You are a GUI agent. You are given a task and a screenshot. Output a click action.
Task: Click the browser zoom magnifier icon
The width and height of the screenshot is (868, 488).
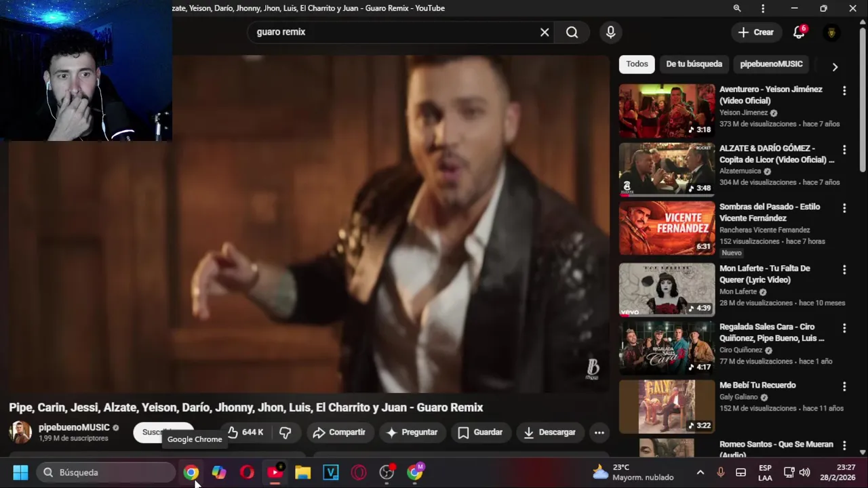[x=736, y=8]
